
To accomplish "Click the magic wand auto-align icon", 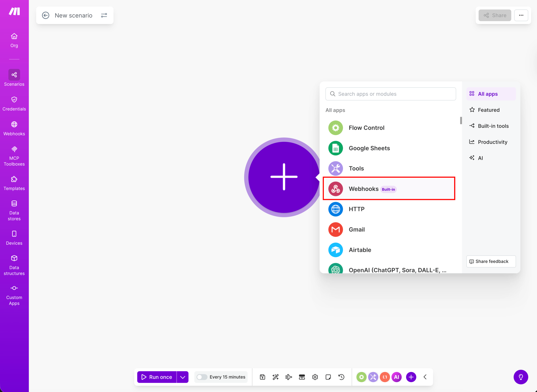I will click(x=275, y=377).
